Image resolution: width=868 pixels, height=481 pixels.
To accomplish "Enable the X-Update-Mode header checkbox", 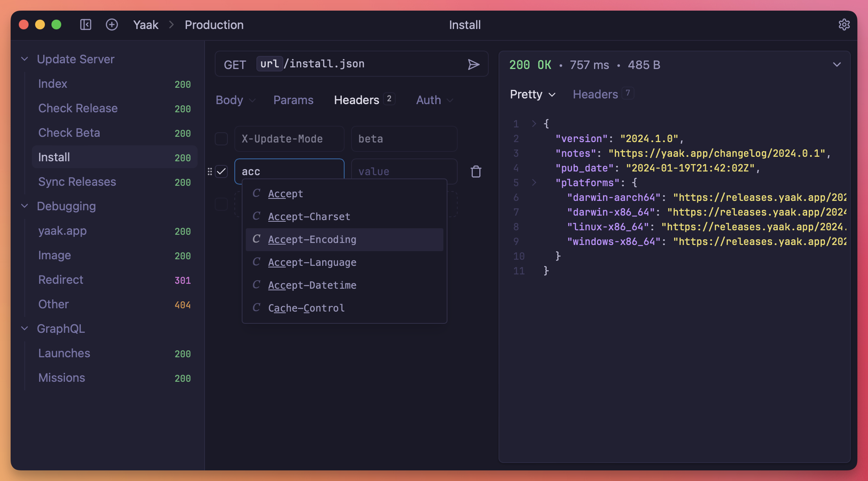I will pyautogui.click(x=221, y=139).
